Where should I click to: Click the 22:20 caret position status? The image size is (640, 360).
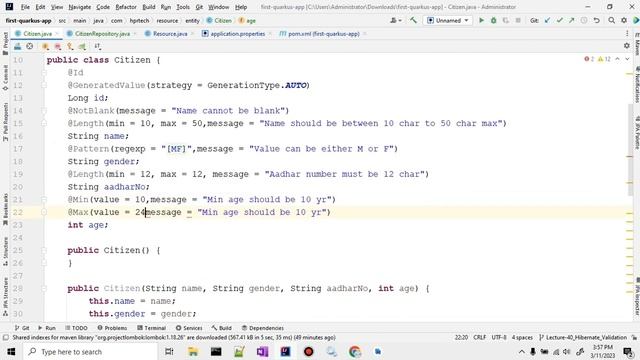[x=461, y=338]
